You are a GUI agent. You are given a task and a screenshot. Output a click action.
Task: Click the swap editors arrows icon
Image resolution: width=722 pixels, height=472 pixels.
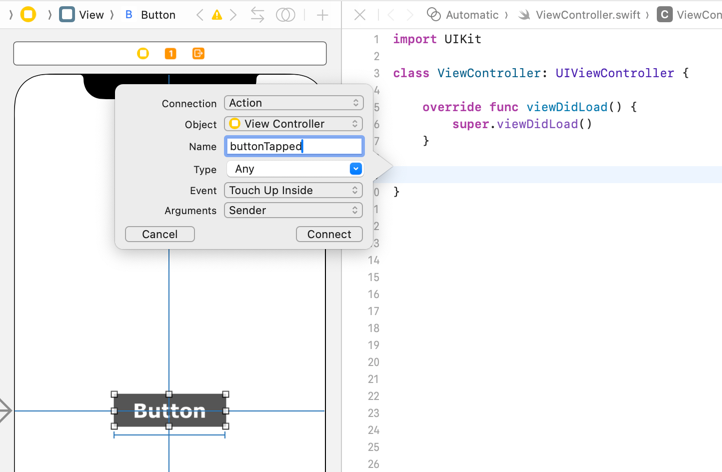pos(257,15)
